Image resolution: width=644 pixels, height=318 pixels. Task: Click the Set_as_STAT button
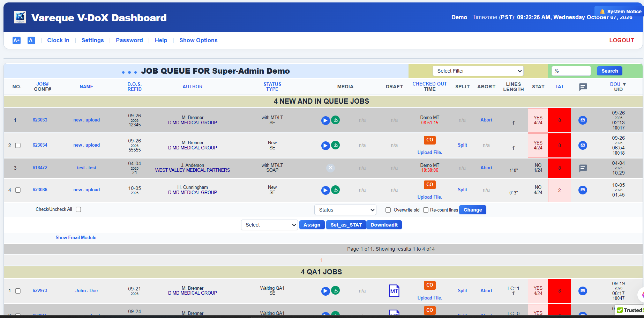[346, 225]
